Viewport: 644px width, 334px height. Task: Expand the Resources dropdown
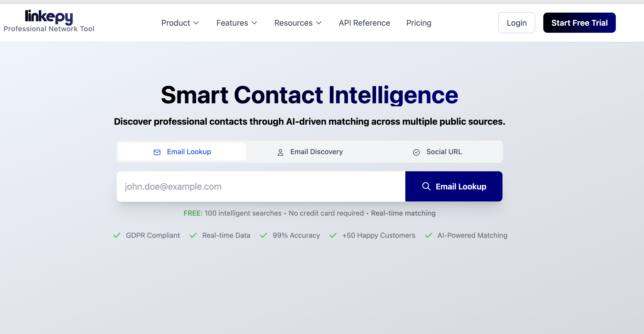click(x=298, y=23)
